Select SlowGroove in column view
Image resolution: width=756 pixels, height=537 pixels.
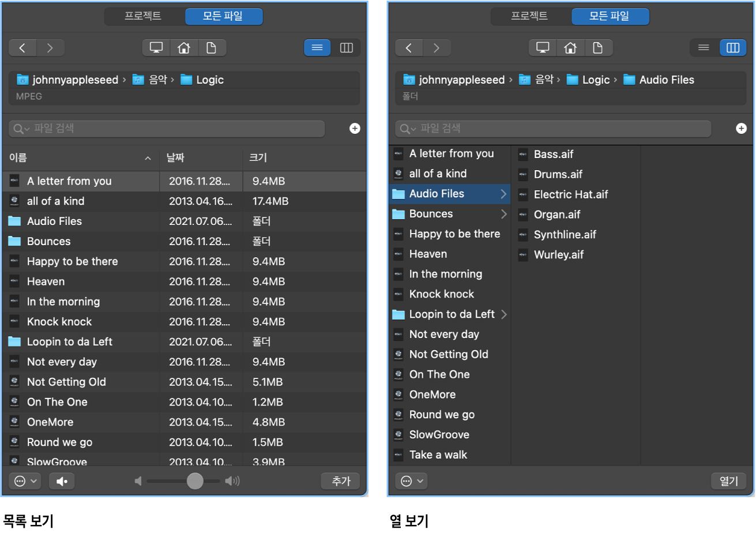click(x=450, y=434)
